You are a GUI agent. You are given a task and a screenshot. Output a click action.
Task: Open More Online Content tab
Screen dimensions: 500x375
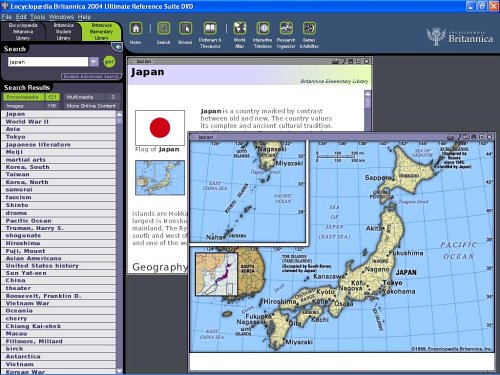[91, 106]
